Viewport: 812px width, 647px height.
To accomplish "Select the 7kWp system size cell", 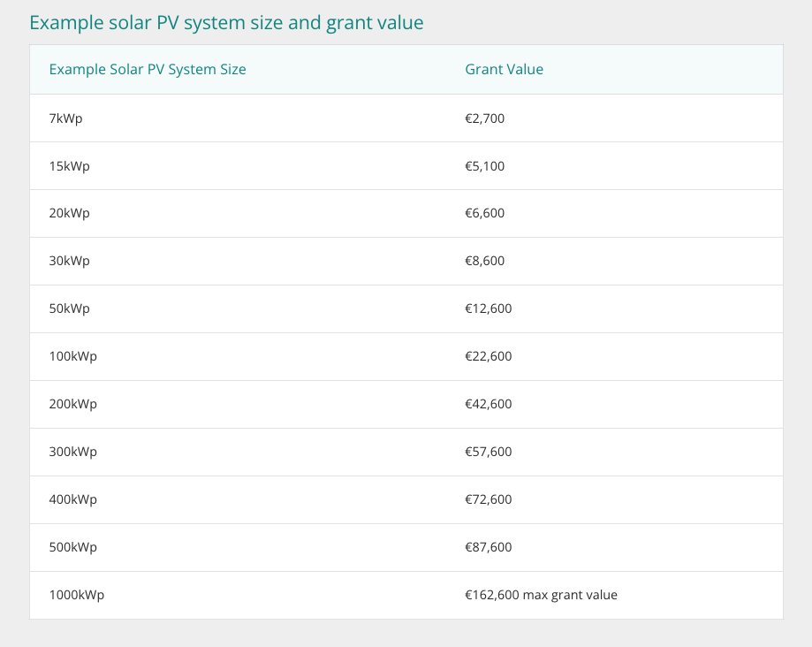I will [x=66, y=118].
